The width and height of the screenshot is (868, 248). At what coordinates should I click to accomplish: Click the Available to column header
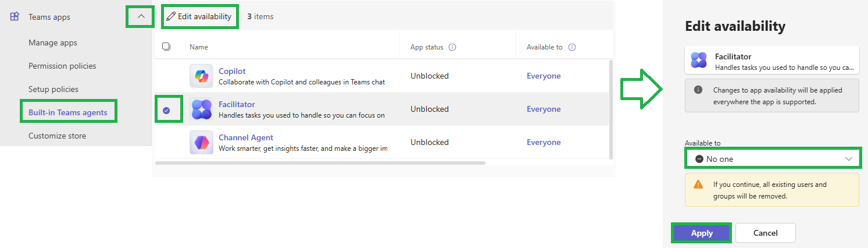click(544, 47)
